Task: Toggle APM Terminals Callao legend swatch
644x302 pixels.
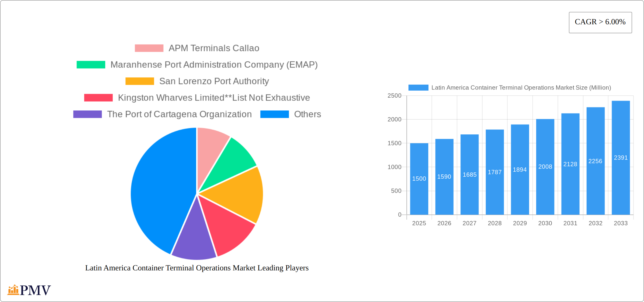Action: pyautogui.click(x=149, y=48)
